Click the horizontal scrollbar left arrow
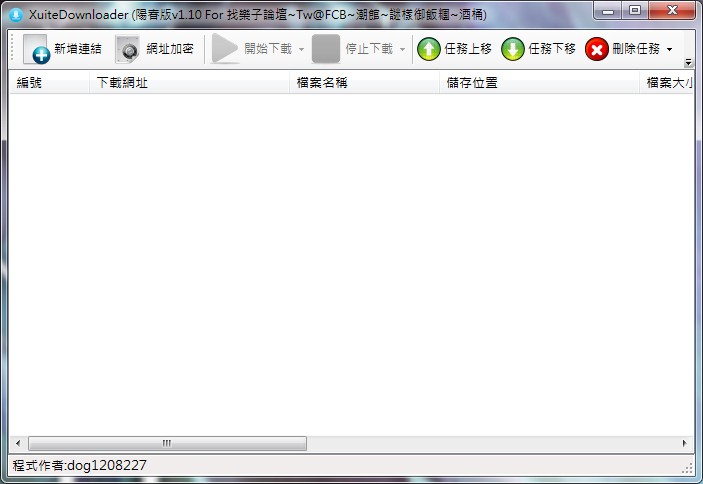 (x=18, y=443)
